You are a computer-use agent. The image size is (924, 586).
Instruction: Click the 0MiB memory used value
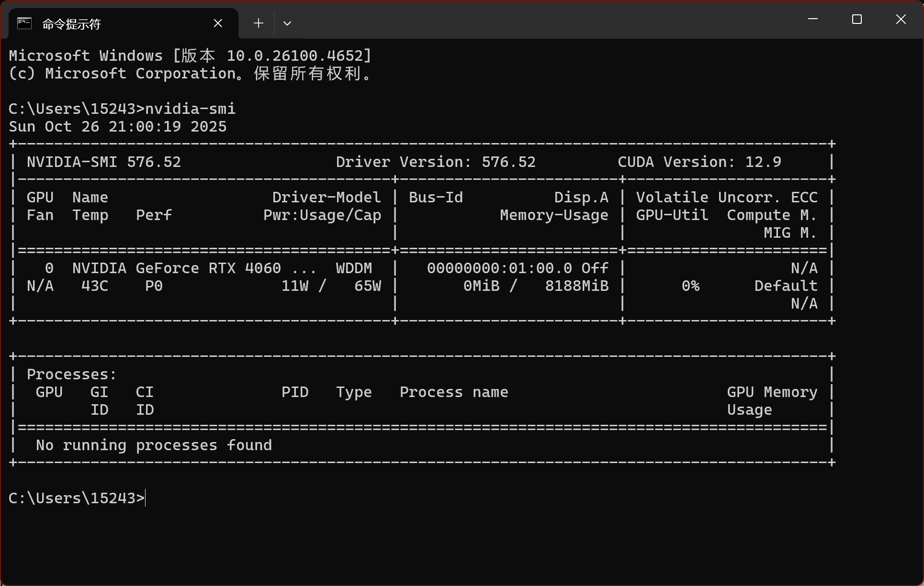(481, 286)
